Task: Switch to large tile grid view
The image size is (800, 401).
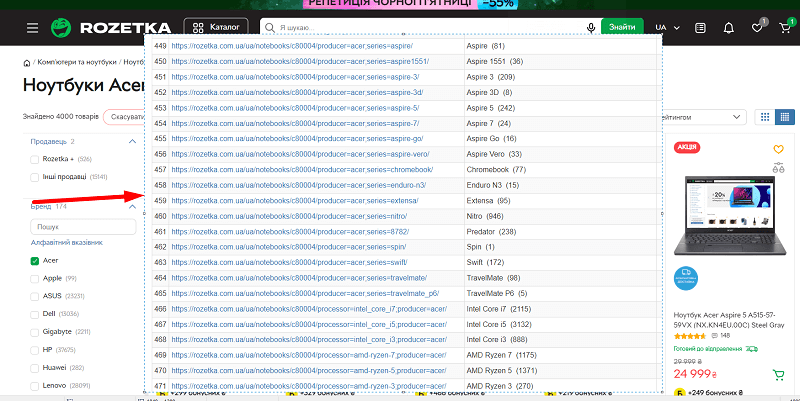Action: click(x=765, y=117)
